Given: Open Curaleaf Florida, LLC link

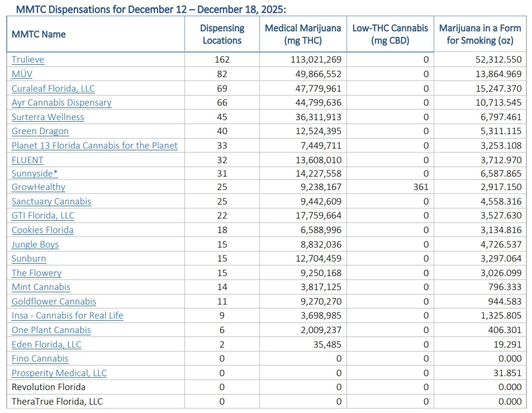Looking at the screenshot, I should click(53, 88).
